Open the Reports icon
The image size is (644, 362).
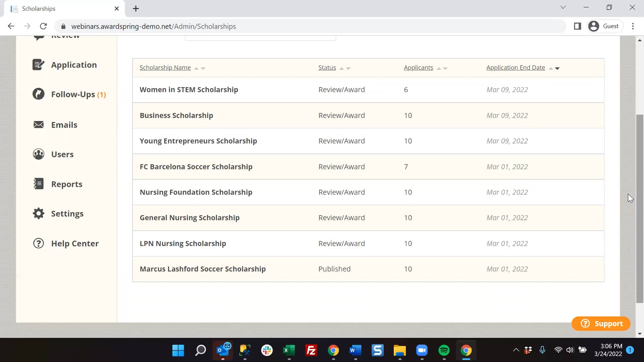pyautogui.click(x=38, y=184)
